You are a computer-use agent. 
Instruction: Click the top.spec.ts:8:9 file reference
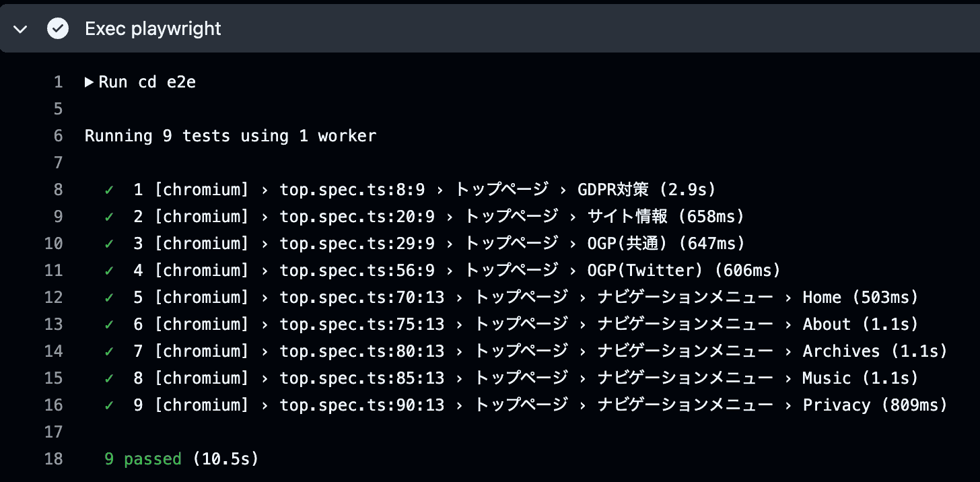click(352, 190)
